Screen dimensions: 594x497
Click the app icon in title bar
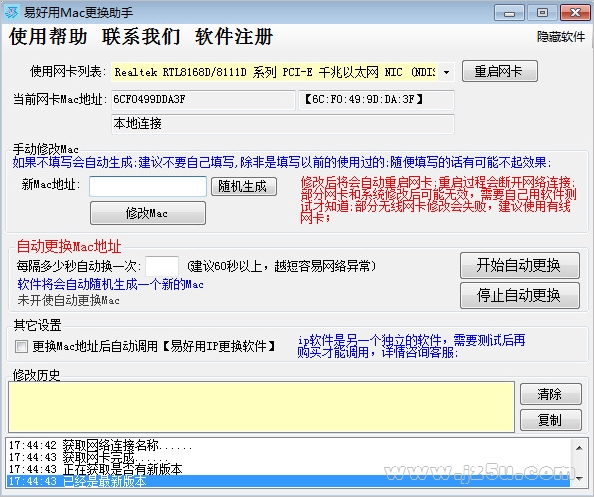click(x=11, y=13)
